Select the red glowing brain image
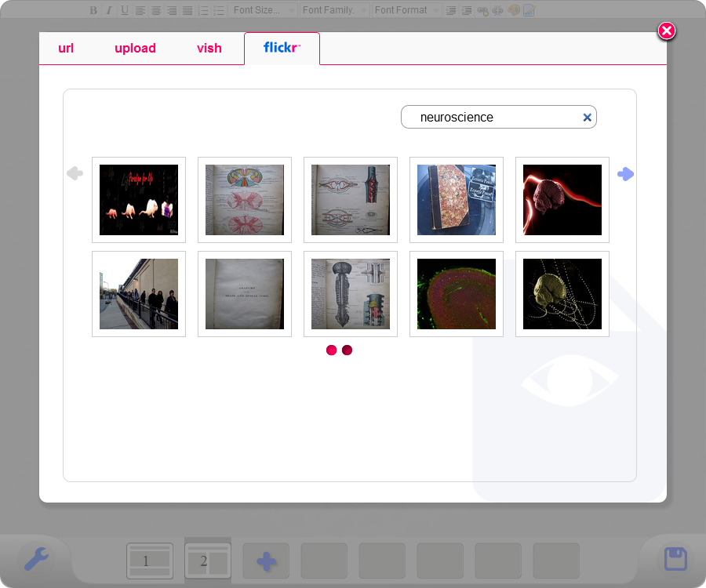 (x=562, y=200)
